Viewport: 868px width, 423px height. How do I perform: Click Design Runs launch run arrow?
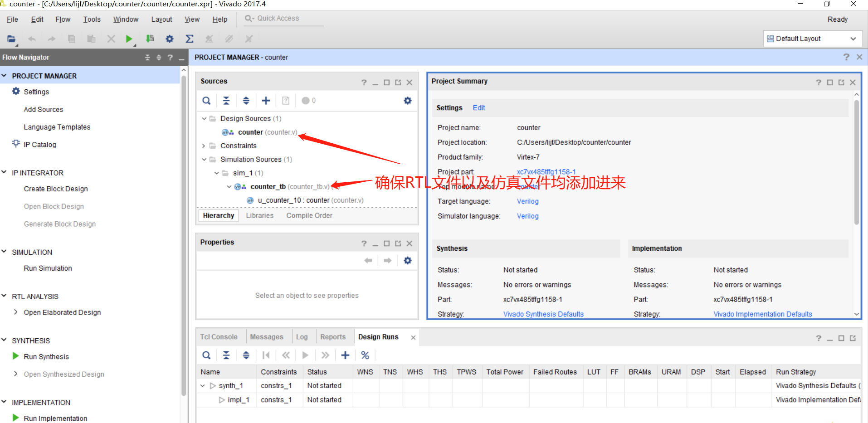(x=305, y=355)
